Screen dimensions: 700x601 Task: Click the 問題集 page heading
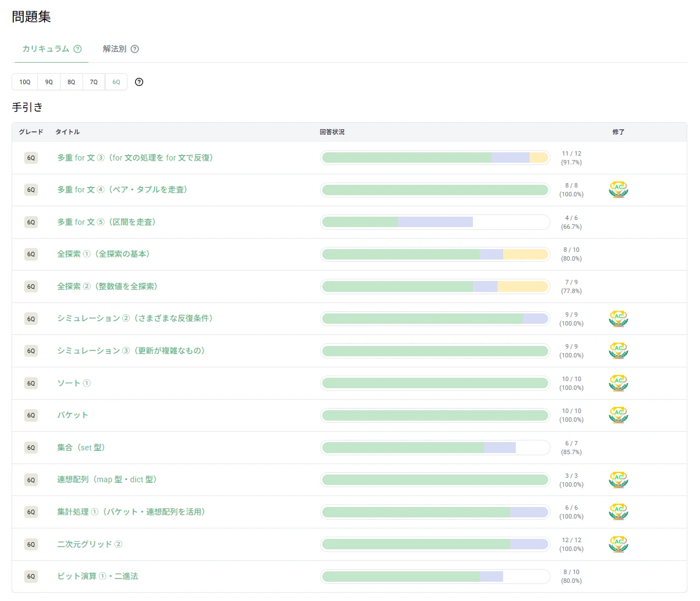pos(31,17)
